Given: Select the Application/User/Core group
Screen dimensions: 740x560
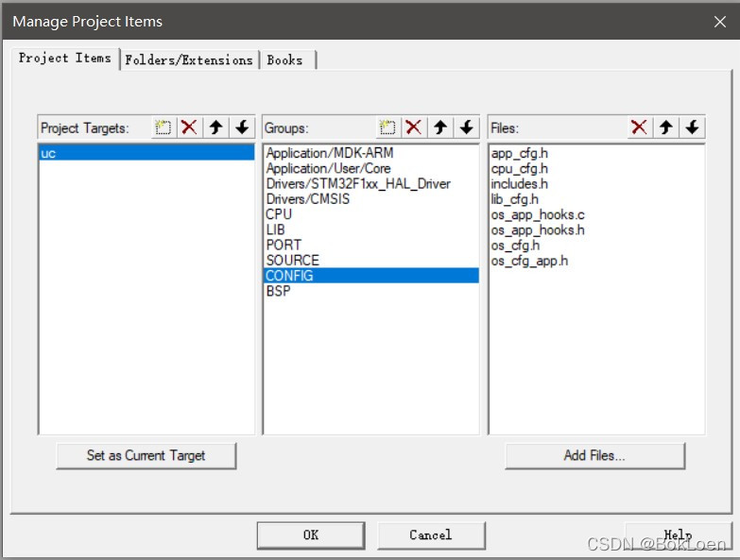Looking at the screenshot, I should coord(370,168).
